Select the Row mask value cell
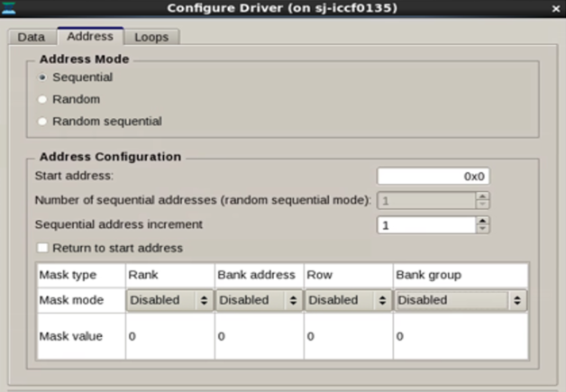Image resolution: width=566 pixels, height=392 pixels. pyautogui.click(x=348, y=336)
